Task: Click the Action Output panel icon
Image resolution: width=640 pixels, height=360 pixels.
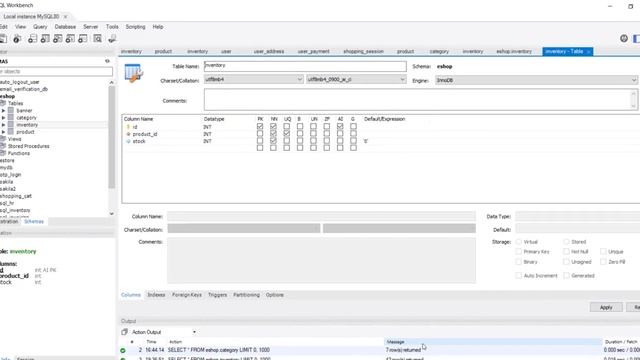Action: 124,332
